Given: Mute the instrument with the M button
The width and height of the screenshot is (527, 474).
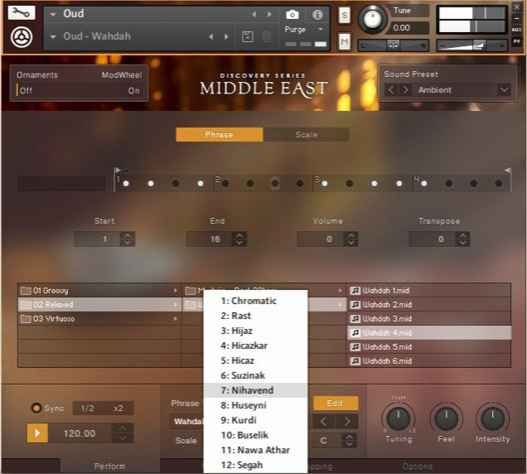Looking at the screenshot, I should (x=344, y=41).
